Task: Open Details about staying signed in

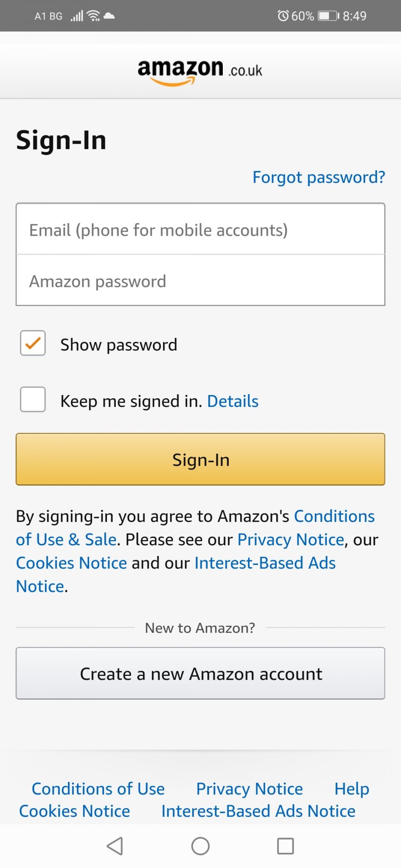Action: (x=233, y=401)
